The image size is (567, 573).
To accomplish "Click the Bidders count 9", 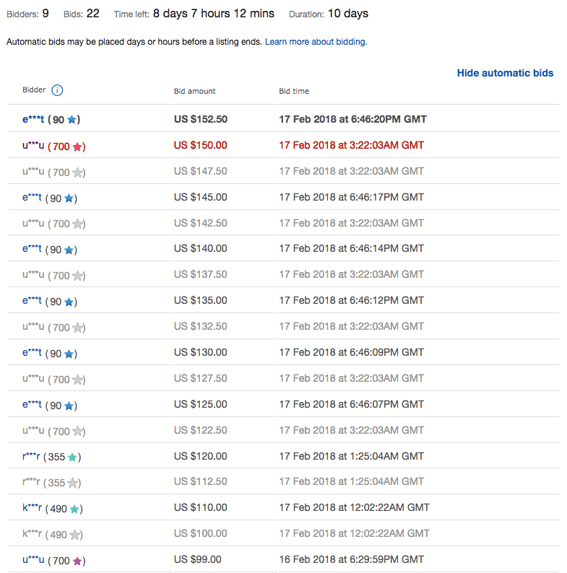I will 45,14.
